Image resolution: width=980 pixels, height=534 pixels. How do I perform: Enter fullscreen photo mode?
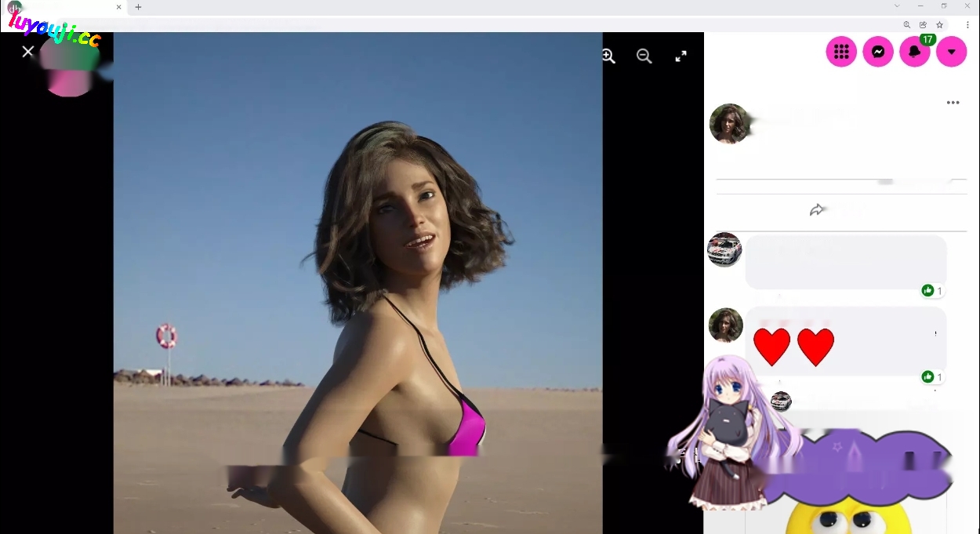(x=681, y=56)
